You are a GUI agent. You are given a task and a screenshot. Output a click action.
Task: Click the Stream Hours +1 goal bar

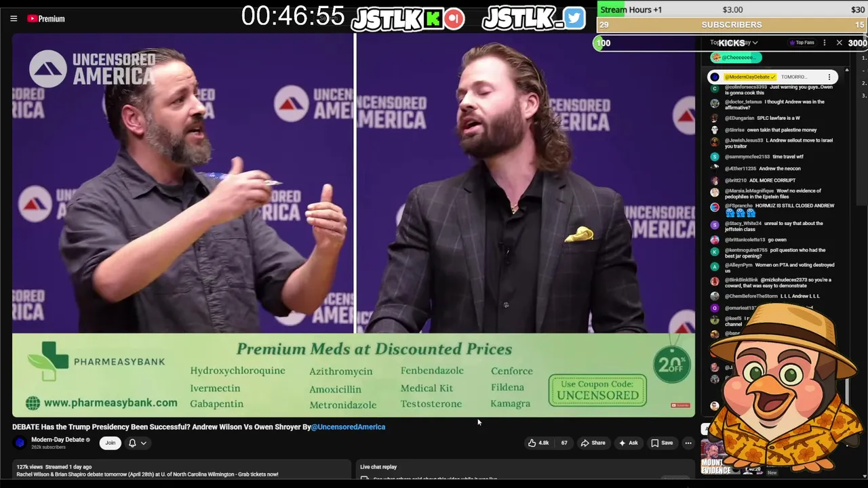coord(732,9)
